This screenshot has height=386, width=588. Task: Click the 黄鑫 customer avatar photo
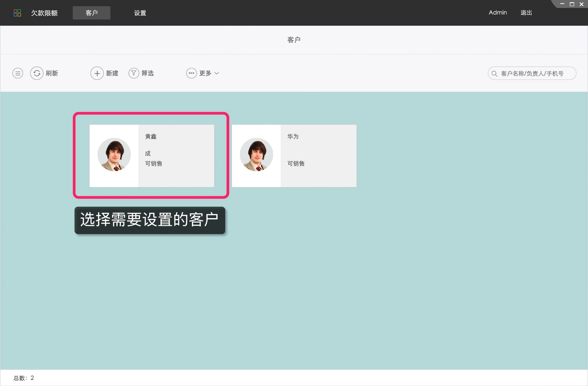[114, 155]
